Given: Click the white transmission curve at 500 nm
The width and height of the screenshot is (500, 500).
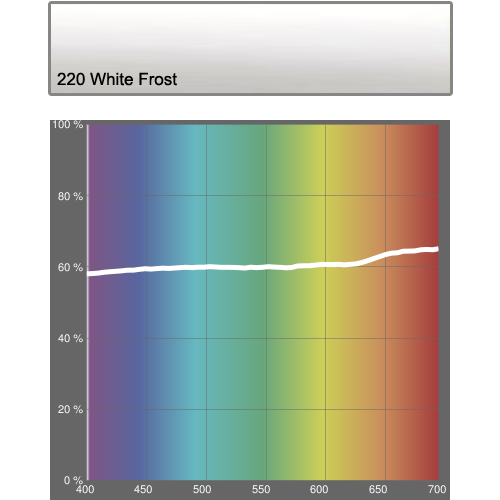Looking at the screenshot, I should coord(206,267).
